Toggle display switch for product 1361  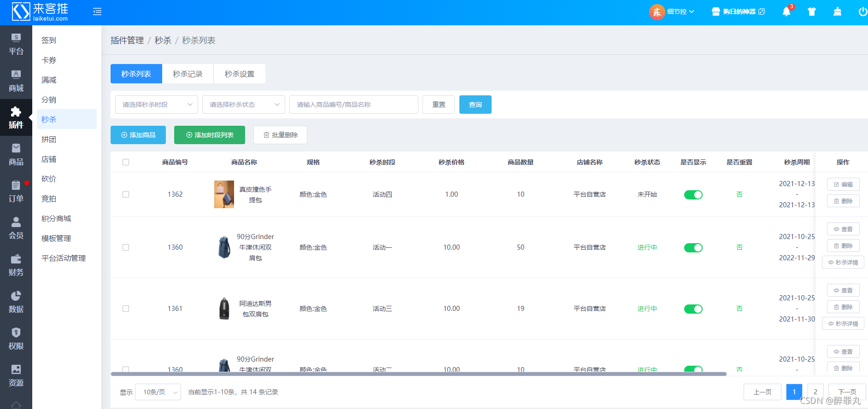pyautogui.click(x=693, y=309)
